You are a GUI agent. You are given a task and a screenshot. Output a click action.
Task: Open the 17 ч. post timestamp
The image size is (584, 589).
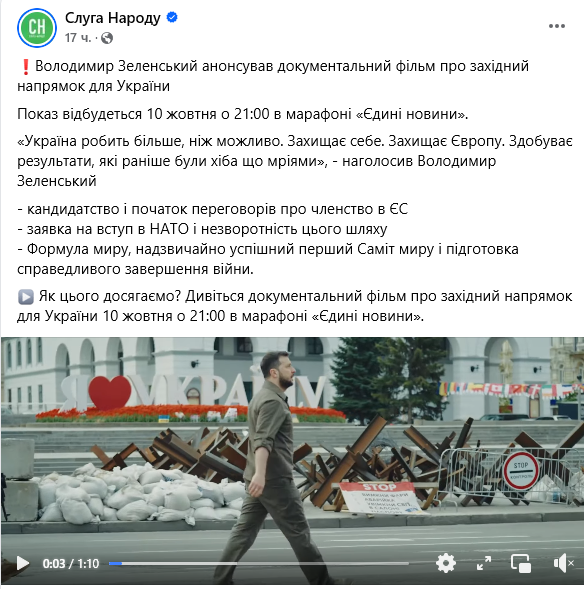click(x=78, y=38)
